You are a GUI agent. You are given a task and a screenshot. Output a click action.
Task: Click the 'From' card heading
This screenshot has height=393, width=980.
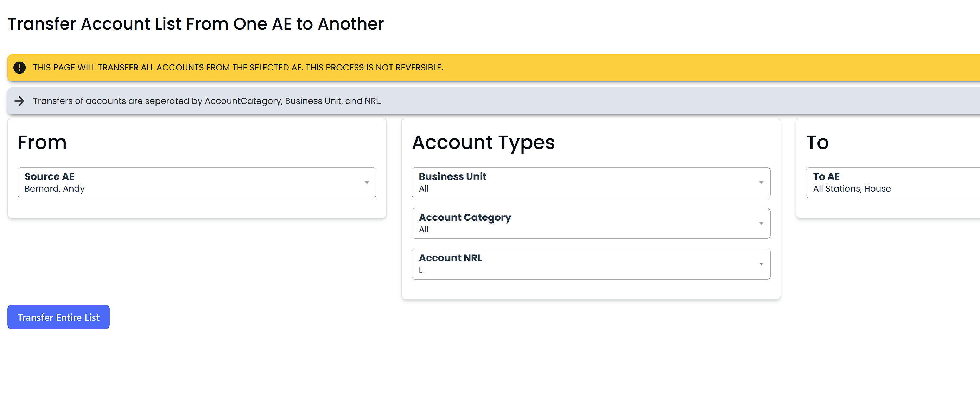tap(42, 142)
